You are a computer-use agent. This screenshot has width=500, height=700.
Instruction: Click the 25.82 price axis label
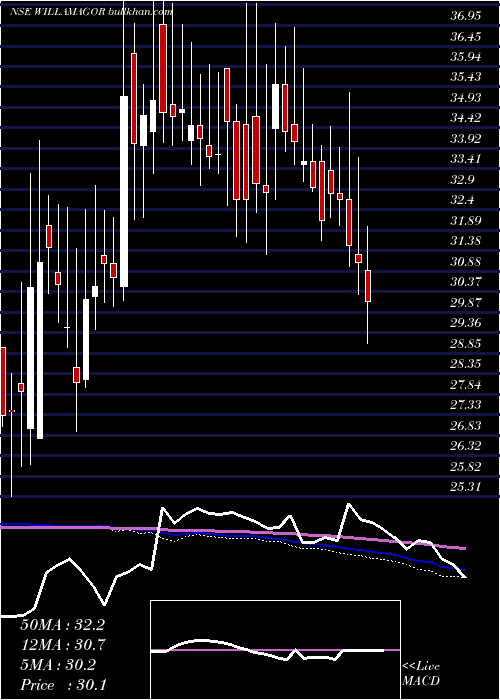466,466
